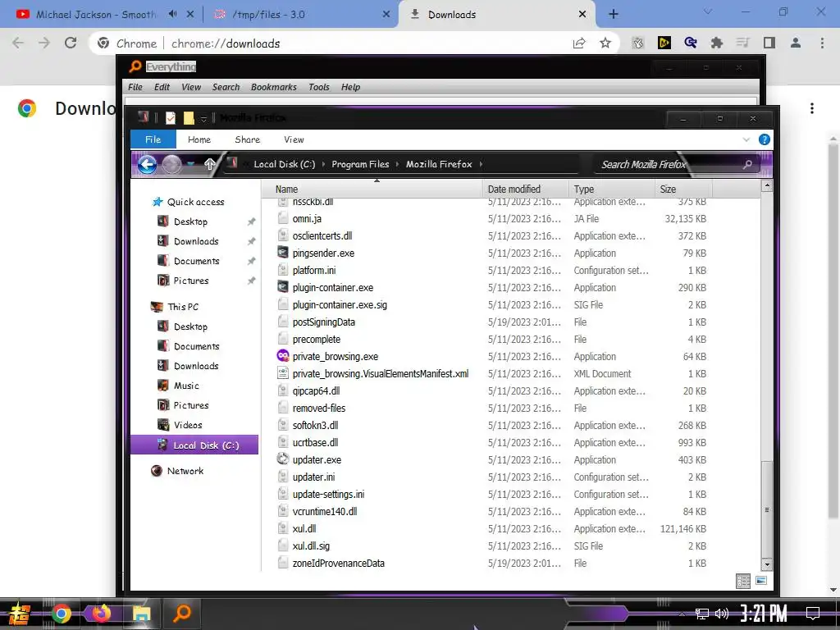Open the Chrome profile avatar icon

point(796,43)
